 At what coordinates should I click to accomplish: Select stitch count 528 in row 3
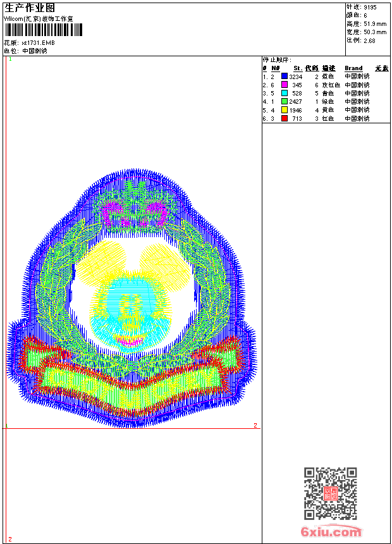point(297,94)
